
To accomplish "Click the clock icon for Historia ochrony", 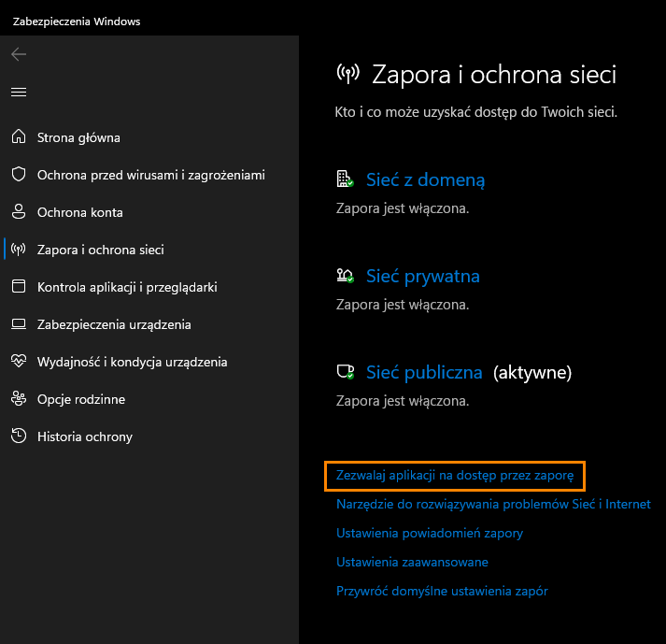I will 19,436.
